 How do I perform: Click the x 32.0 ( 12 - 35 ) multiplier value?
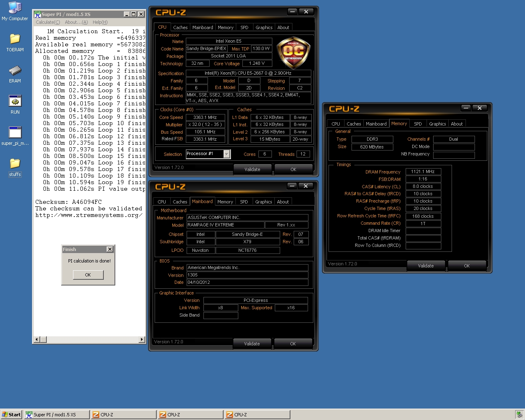point(205,125)
